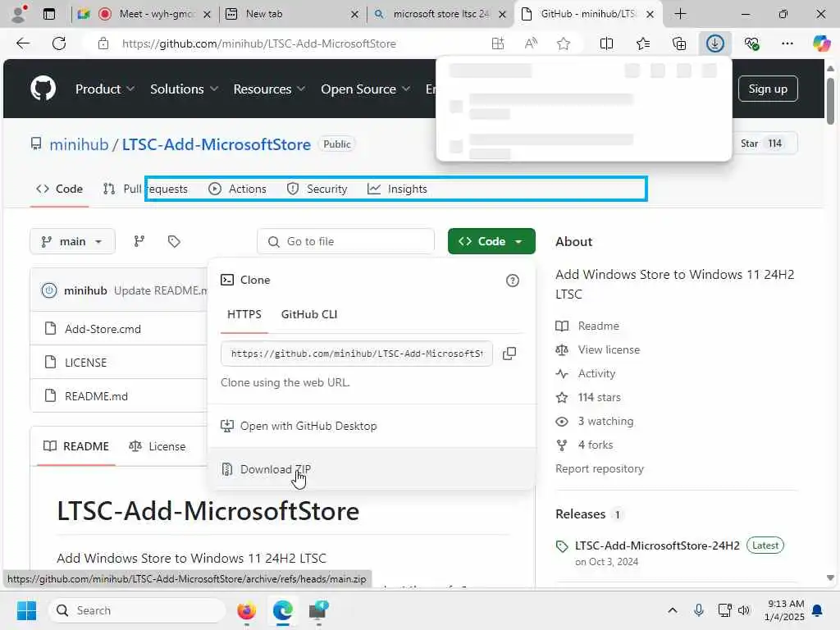Click the Sign up button
The width and height of the screenshot is (840, 630).
768,89
